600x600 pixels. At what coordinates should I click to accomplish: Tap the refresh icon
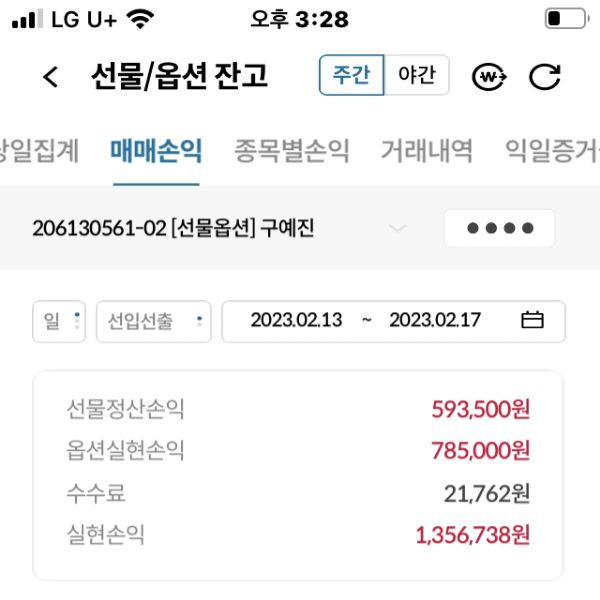544,77
